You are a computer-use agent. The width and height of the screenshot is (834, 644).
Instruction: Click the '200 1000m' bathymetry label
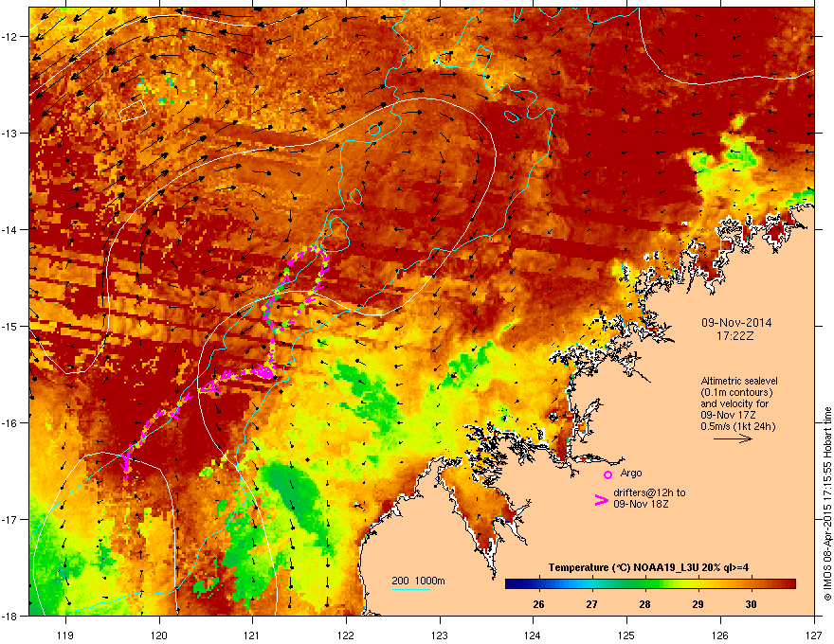418,581
